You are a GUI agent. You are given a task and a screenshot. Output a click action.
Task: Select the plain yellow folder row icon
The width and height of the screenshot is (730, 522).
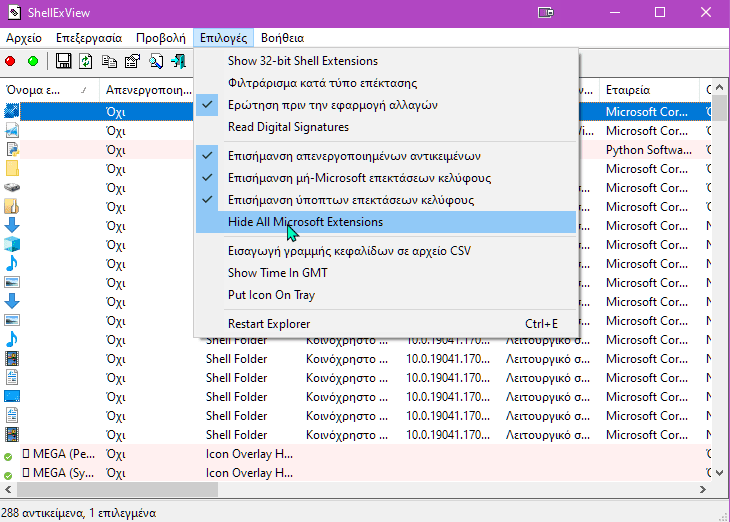tap(12, 169)
